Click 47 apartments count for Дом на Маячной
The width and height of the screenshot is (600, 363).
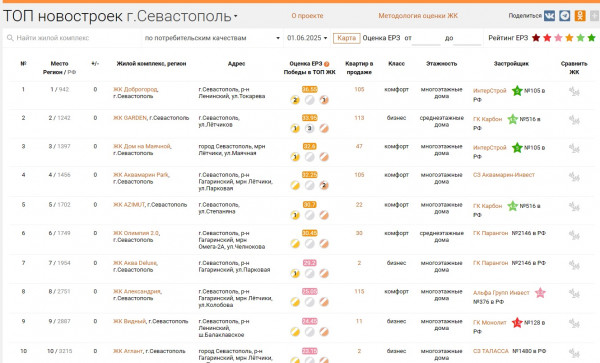[359, 146]
